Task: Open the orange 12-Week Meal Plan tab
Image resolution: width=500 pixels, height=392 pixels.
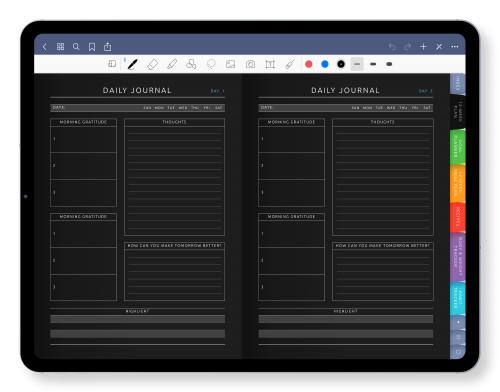Action: [458, 184]
